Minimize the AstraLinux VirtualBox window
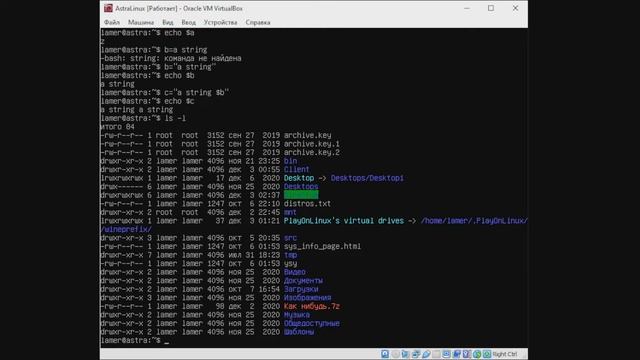This screenshot has width=640, height=360. click(x=467, y=8)
